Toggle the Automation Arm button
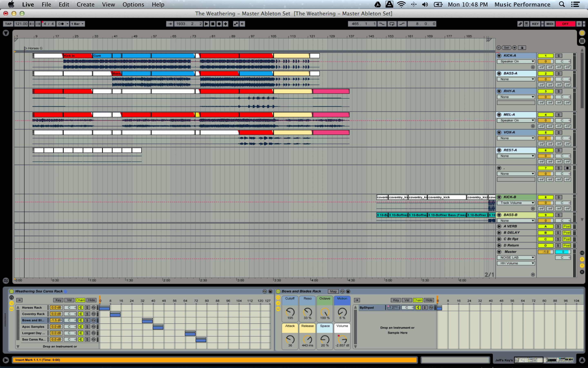 pyautogui.click(x=236, y=24)
